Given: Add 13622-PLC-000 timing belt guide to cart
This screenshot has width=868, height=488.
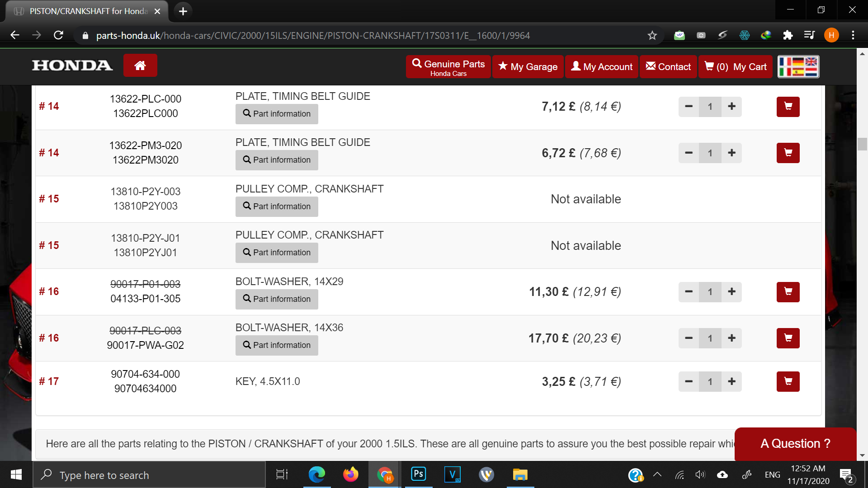Looking at the screenshot, I should (x=788, y=107).
